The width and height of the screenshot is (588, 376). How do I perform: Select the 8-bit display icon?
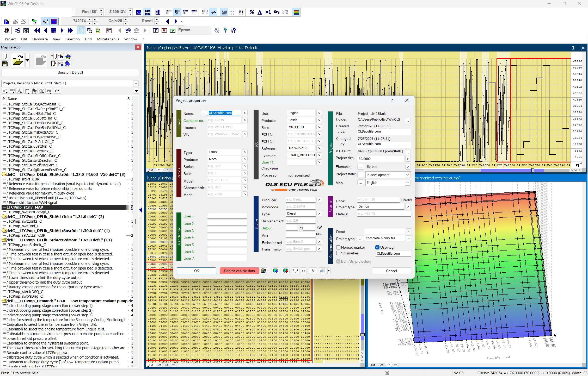coord(169,12)
